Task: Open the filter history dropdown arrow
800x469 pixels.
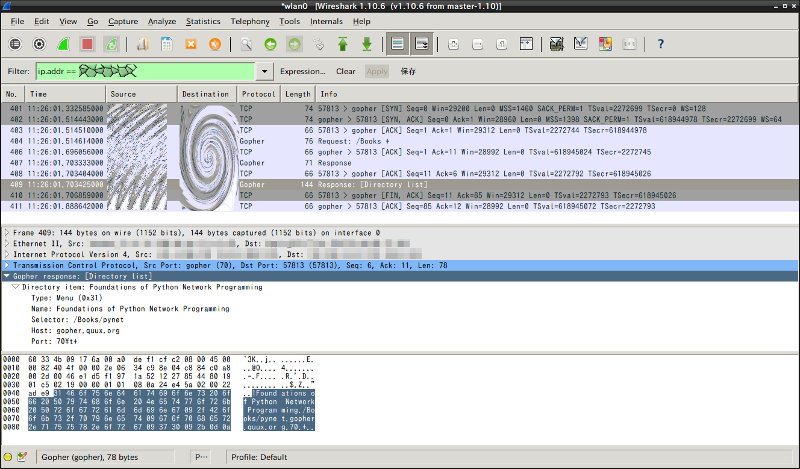Action: tap(264, 71)
